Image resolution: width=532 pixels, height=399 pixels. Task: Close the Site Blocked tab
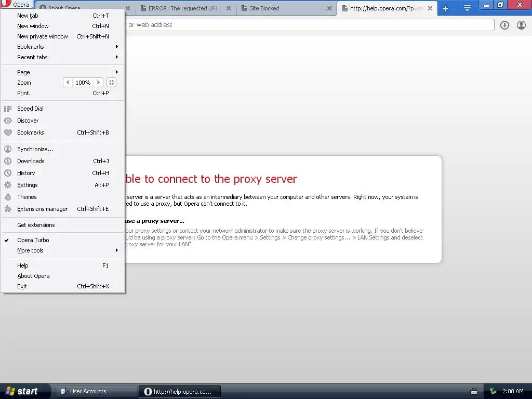tap(329, 8)
